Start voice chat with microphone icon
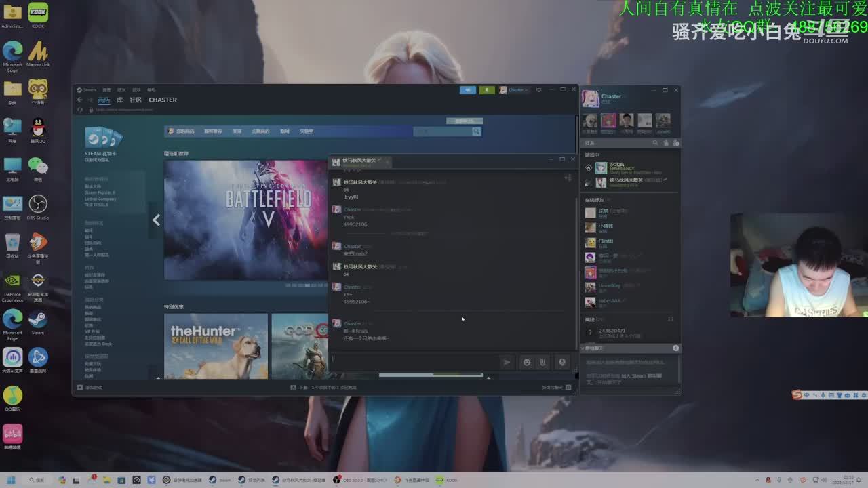The height and width of the screenshot is (488, 868). pyautogui.click(x=561, y=362)
